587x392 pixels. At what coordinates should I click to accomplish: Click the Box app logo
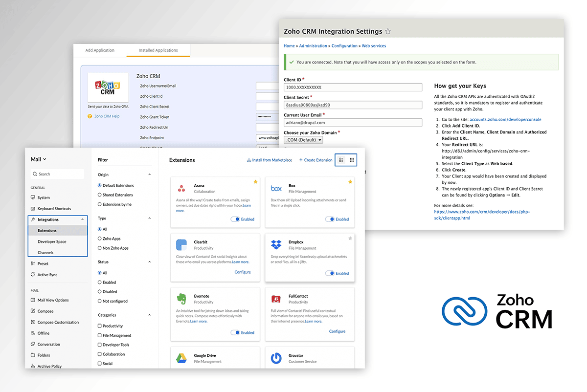(x=276, y=188)
